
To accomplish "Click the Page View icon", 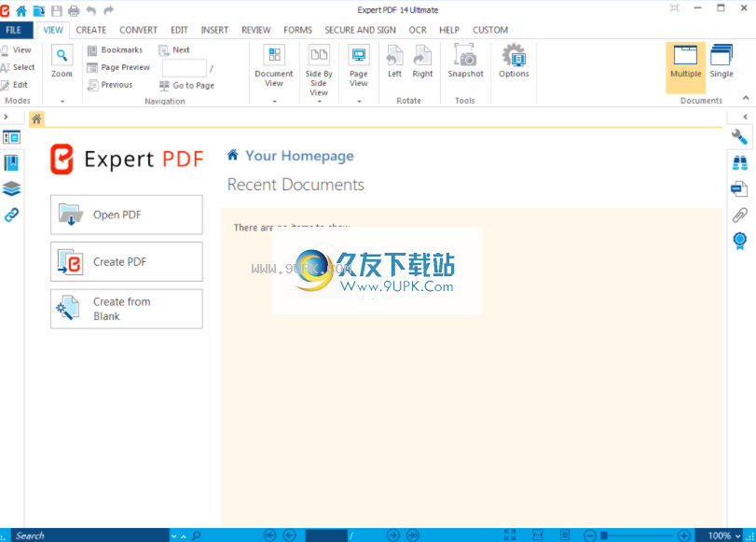I will 359,54.
